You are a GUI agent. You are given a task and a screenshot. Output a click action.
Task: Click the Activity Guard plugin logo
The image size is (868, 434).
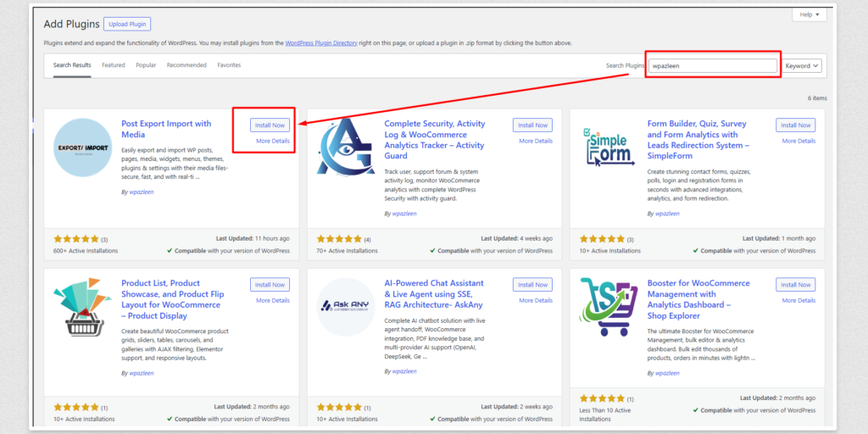click(x=345, y=147)
